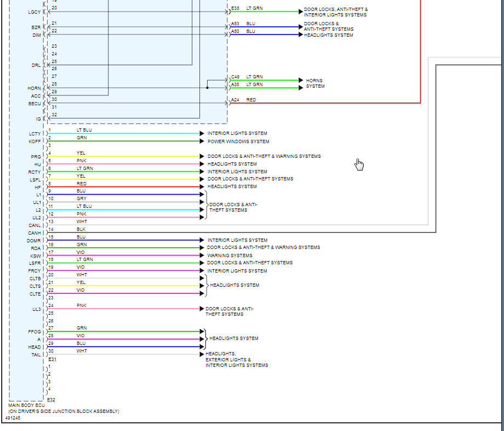Select the PRG pin label
Viewport: 504px width, 431px height.
point(36,157)
